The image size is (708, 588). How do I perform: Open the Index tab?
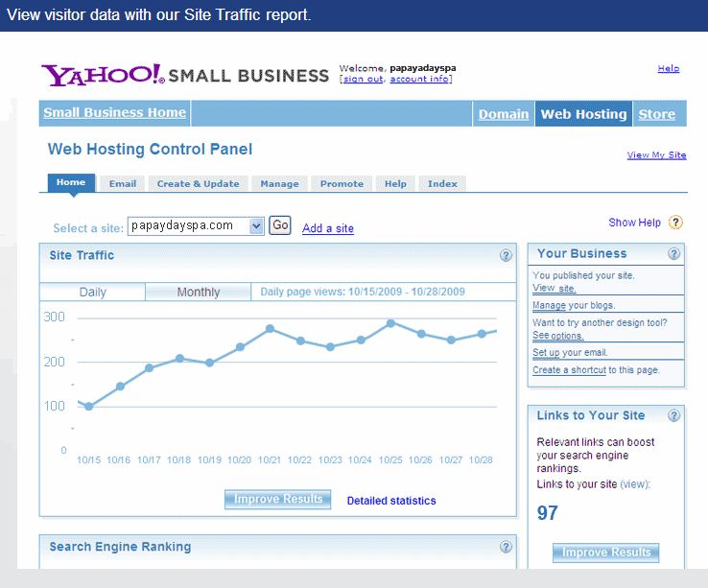[442, 184]
